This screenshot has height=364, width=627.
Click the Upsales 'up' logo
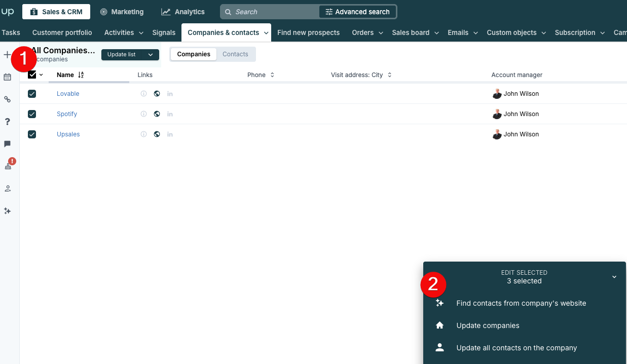[x=8, y=12]
